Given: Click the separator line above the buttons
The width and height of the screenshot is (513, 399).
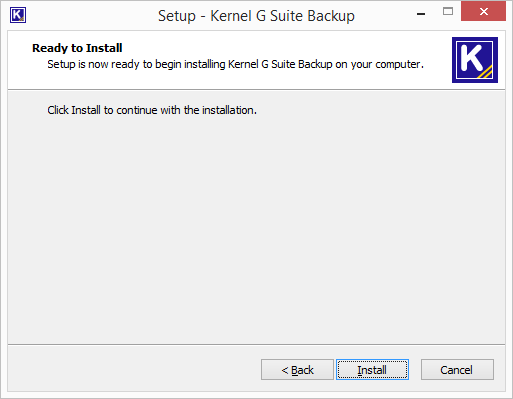Looking at the screenshot, I should [x=256, y=344].
